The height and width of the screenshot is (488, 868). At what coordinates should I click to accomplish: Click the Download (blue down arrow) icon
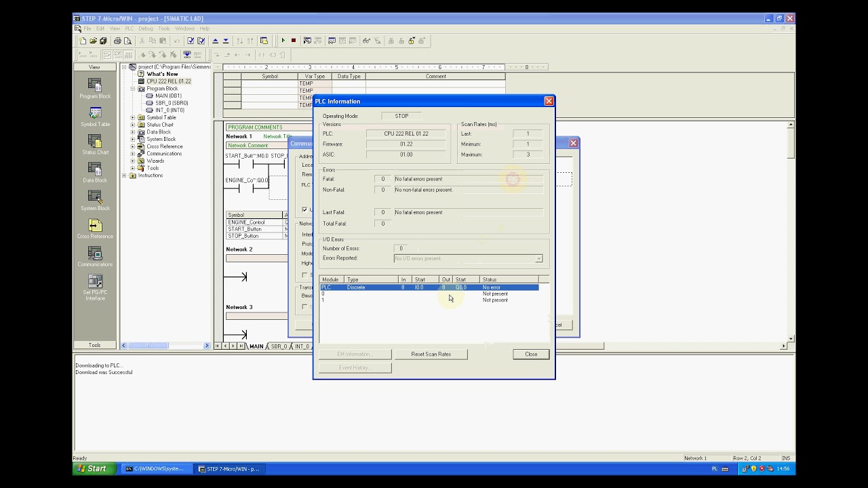click(x=226, y=41)
